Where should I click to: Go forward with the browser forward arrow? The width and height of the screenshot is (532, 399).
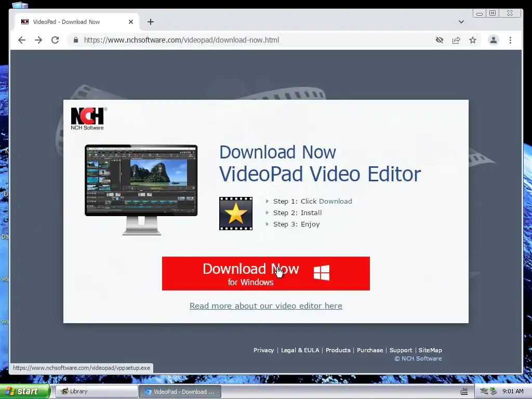pyautogui.click(x=38, y=40)
